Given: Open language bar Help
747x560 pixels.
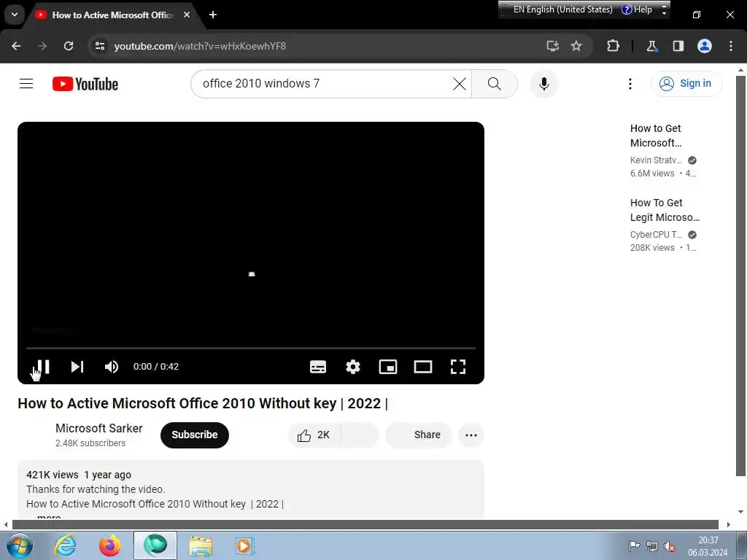Looking at the screenshot, I should pos(637,9).
